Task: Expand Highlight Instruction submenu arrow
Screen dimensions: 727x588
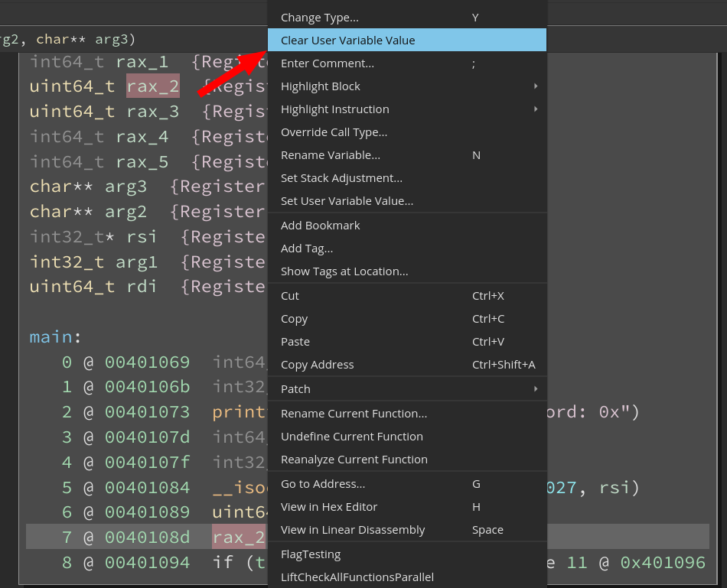Action: 536,109
